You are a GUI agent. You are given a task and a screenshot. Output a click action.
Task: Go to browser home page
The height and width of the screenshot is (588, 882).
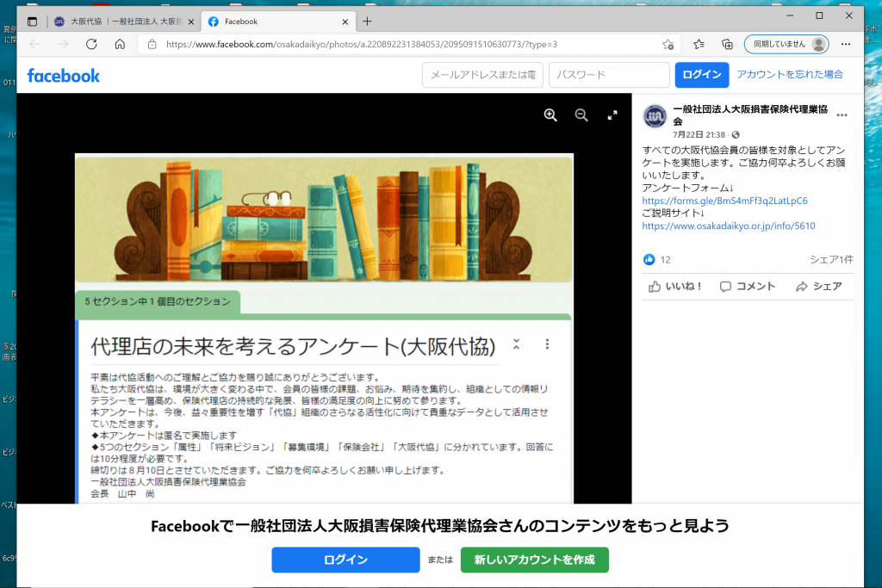(120, 44)
